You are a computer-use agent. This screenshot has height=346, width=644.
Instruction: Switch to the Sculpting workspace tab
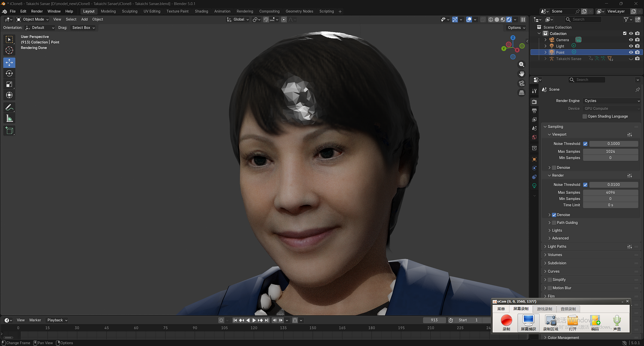coord(130,11)
